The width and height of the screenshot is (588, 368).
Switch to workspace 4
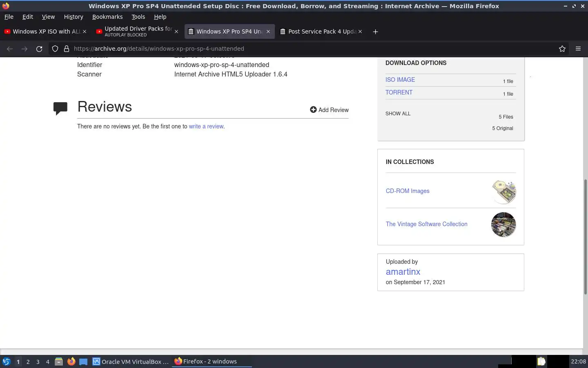pyautogui.click(x=48, y=361)
